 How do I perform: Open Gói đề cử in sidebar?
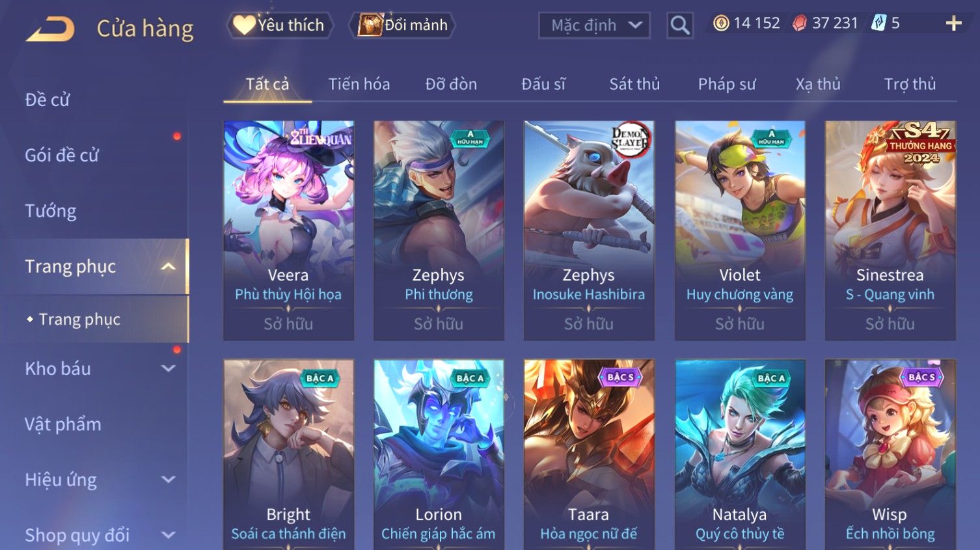point(62,155)
